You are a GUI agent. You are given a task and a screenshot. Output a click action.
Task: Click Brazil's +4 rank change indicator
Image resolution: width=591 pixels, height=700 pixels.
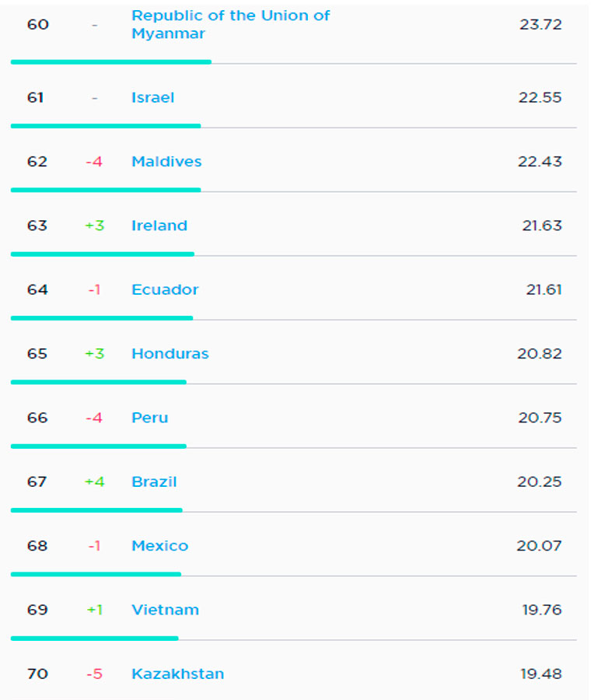(x=94, y=481)
